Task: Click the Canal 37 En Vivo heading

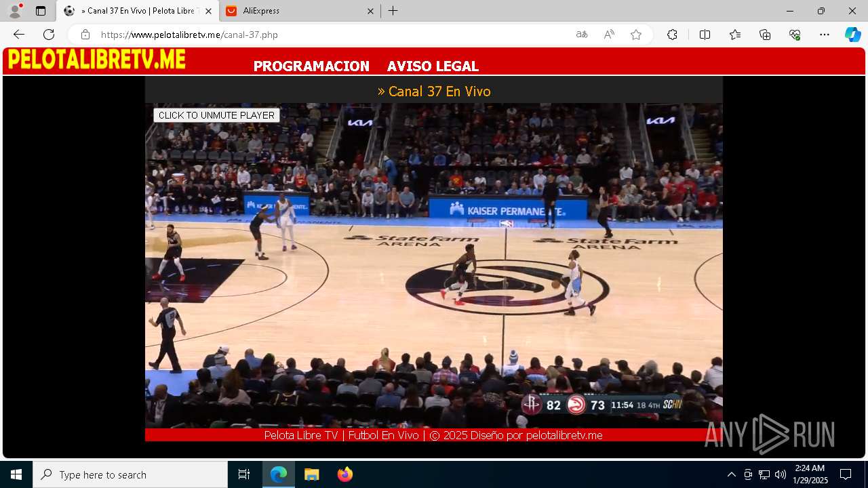Action: [434, 91]
